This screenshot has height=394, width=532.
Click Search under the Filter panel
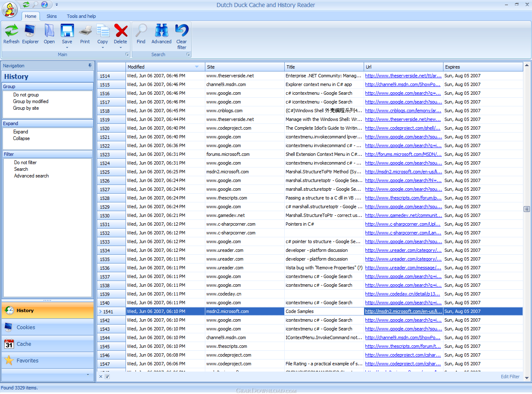click(21, 169)
